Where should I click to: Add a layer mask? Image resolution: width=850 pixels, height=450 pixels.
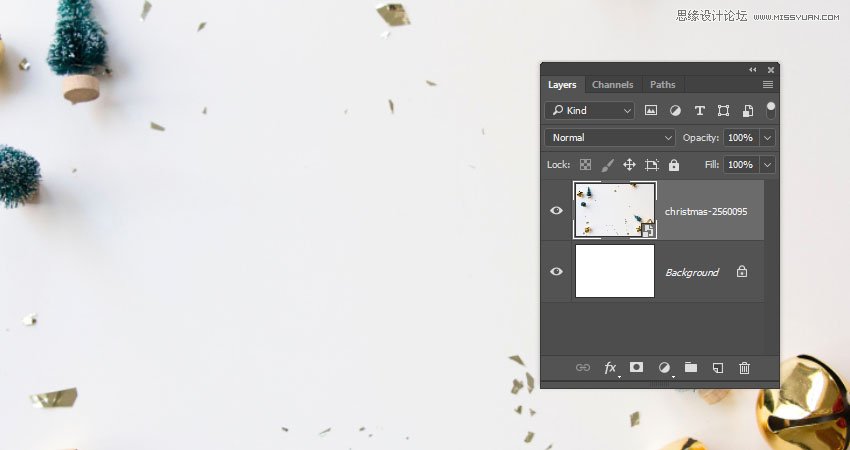tap(636, 367)
